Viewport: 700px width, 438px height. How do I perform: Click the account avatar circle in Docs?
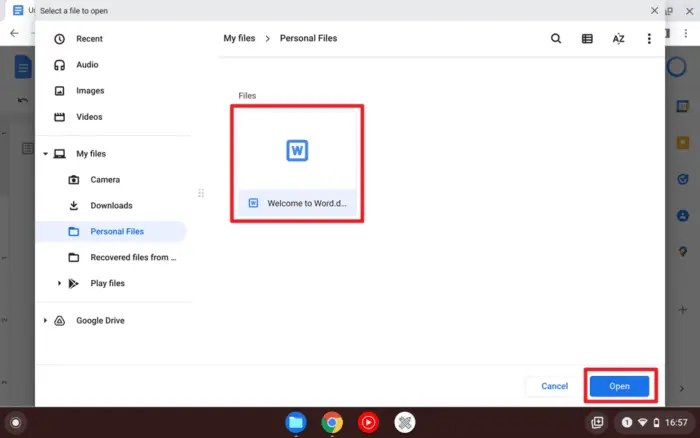(x=677, y=67)
